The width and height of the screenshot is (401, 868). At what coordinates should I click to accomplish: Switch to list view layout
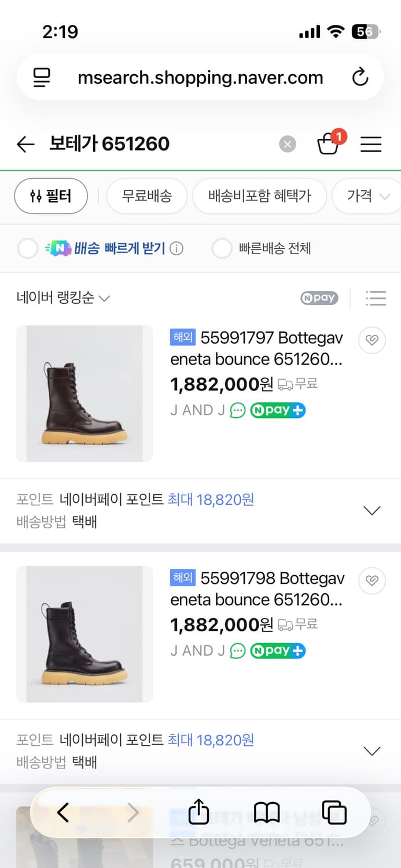click(x=376, y=298)
